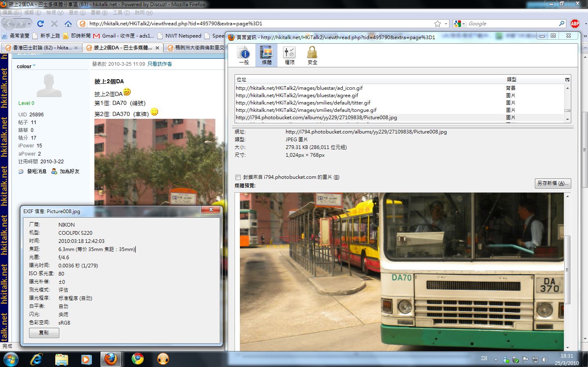Viewport: 588px width, 367px height.
Task: Click the 類型 column header
Action: tap(534, 80)
